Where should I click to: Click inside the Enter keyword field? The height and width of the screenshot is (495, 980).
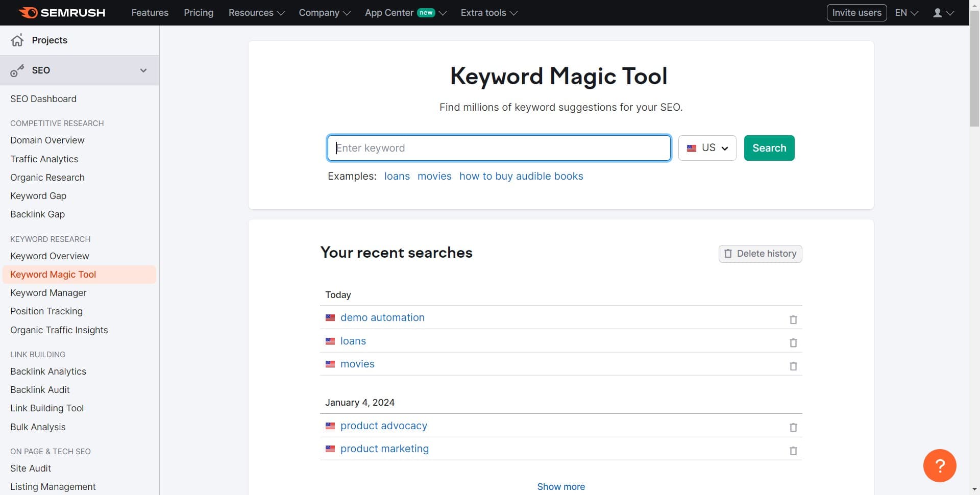tap(499, 148)
